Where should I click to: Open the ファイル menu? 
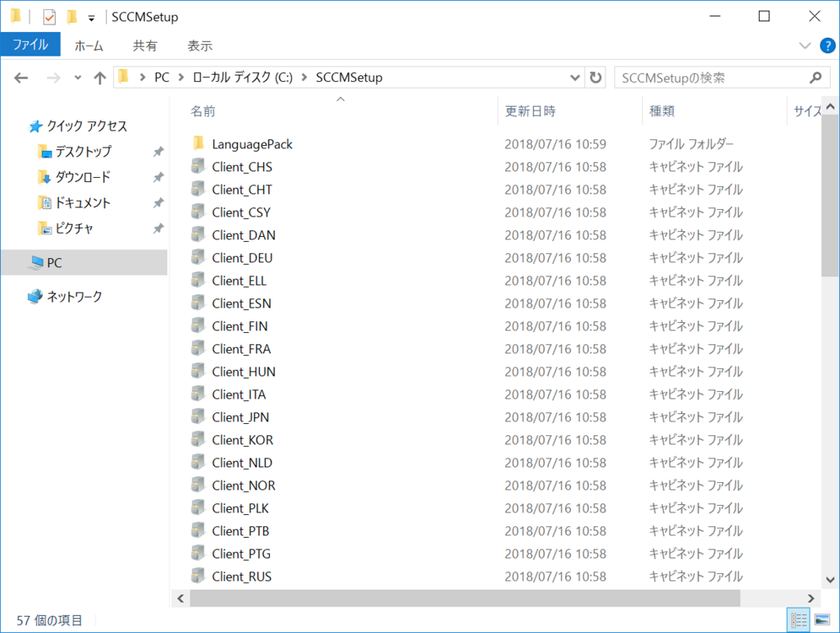tap(30, 46)
